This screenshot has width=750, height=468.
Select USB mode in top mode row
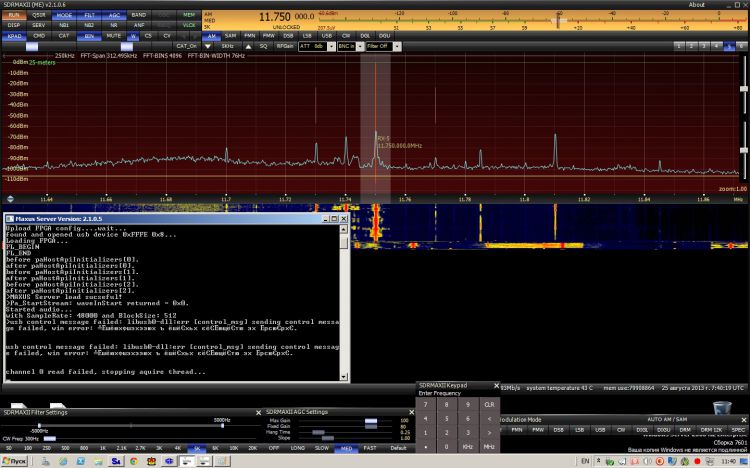pos(327,36)
